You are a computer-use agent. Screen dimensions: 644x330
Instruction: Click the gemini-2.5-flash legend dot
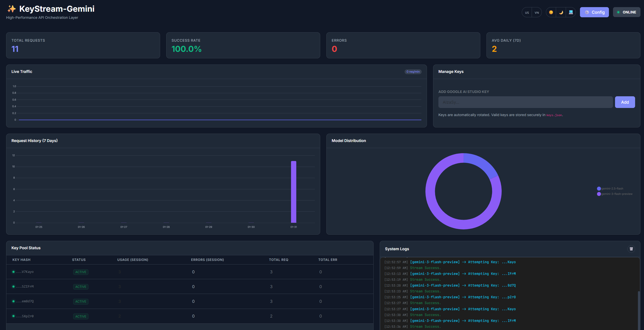599,188
